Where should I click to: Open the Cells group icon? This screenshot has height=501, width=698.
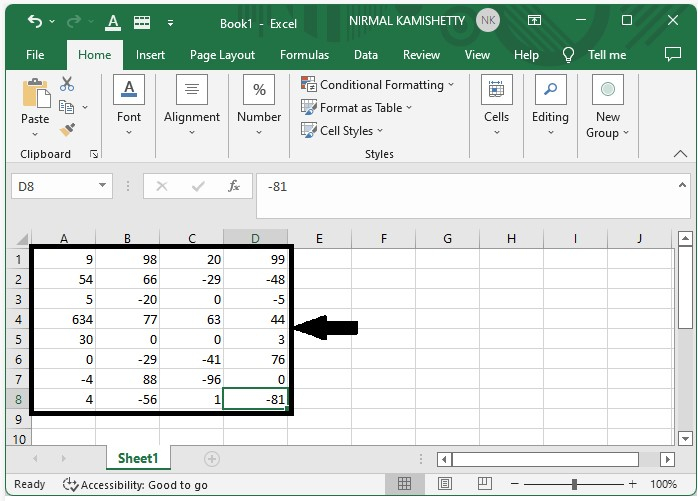pyautogui.click(x=496, y=90)
